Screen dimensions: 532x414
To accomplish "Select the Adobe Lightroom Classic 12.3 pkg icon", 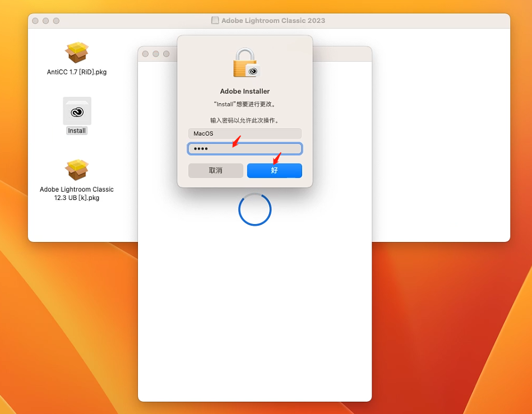I will (77, 170).
